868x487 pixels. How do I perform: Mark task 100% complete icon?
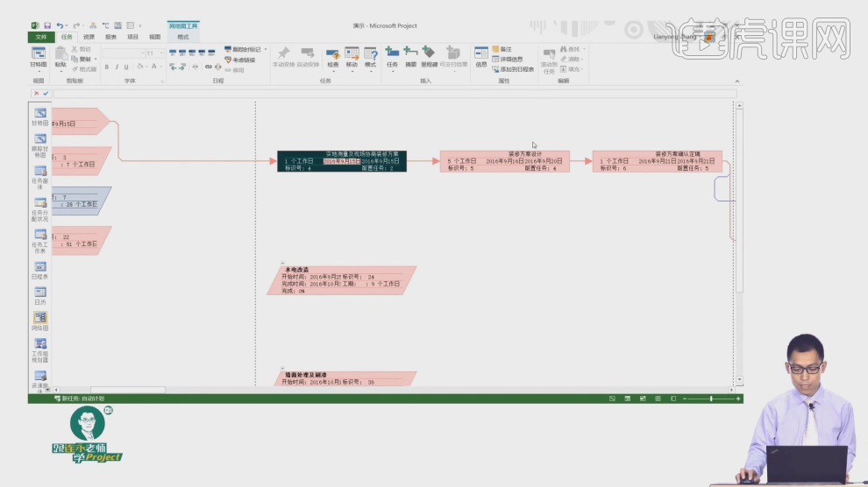211,53
